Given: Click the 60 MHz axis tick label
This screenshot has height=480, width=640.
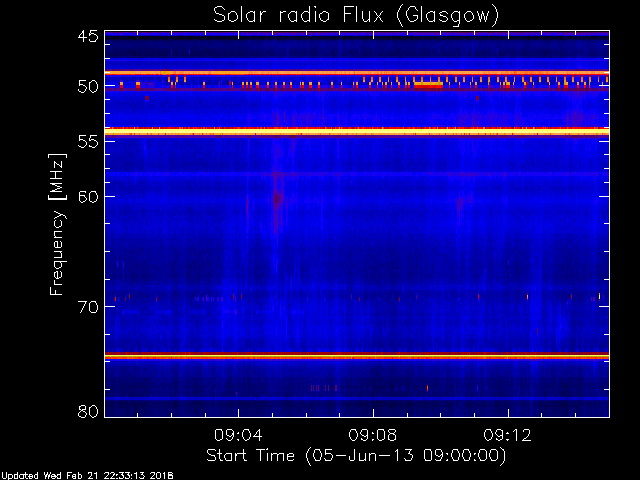Looking at the screenshot, I should coord(88,197).
